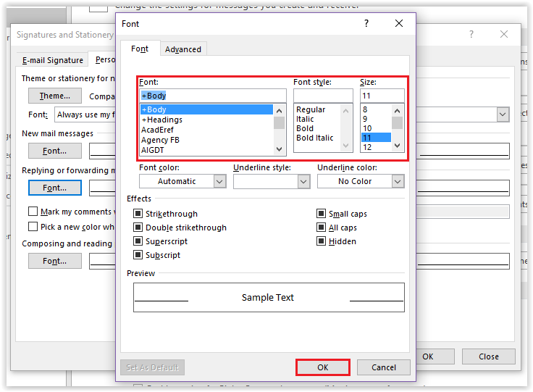This screenshot has width=533, height=392.
Task: Click size list scroll up arrow
Action: 397,111
